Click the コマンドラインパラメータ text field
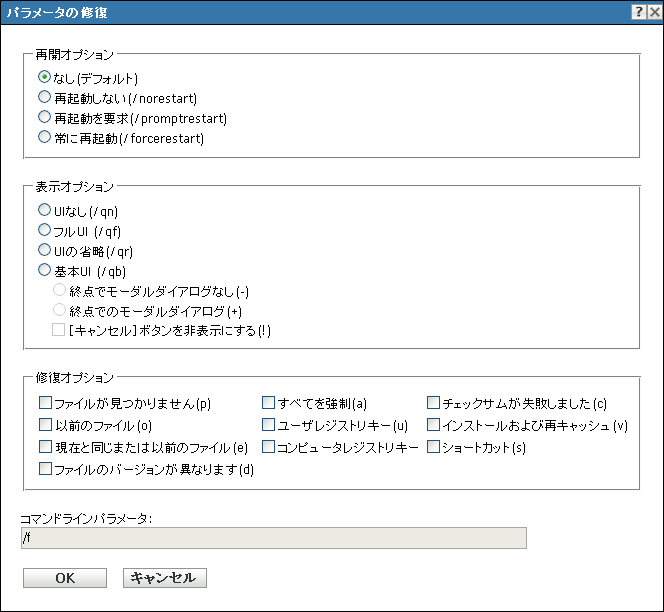Screen dimensions: 664x612 coord(273,539)
